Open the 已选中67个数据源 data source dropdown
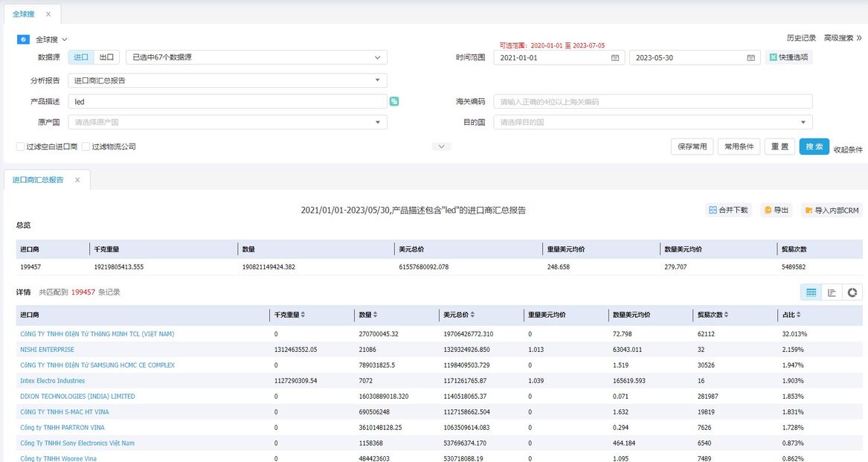The width and height of the screenshot is (868, 462). [x=257, y=57]
